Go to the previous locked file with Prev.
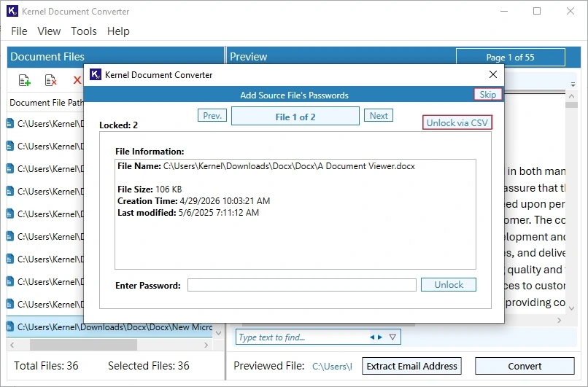Screen dimensions: 588x387 pos(212,116)
